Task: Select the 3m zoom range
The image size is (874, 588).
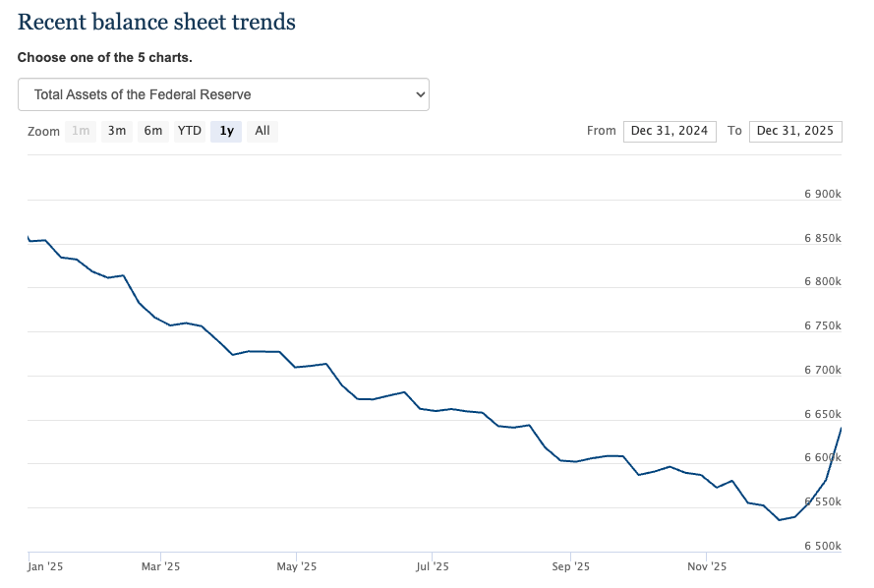Action: (117, 131)
